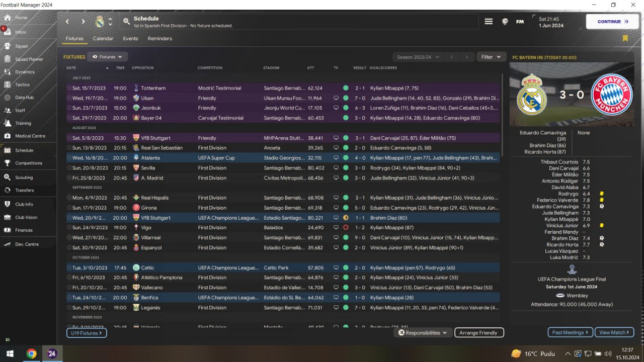Expand the Responsibilities dropdown
644x362 pixels.
[x=423, y=332]
